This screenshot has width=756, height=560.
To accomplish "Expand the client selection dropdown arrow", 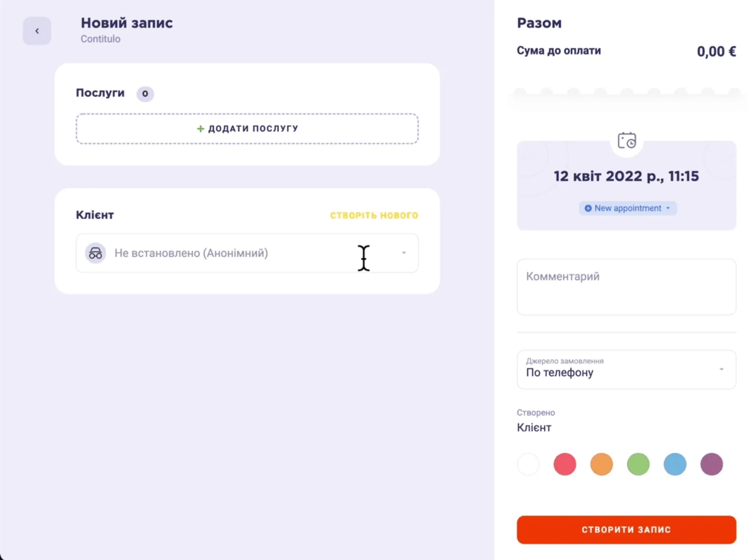I will pyautogui.click(x=404, y=253).
